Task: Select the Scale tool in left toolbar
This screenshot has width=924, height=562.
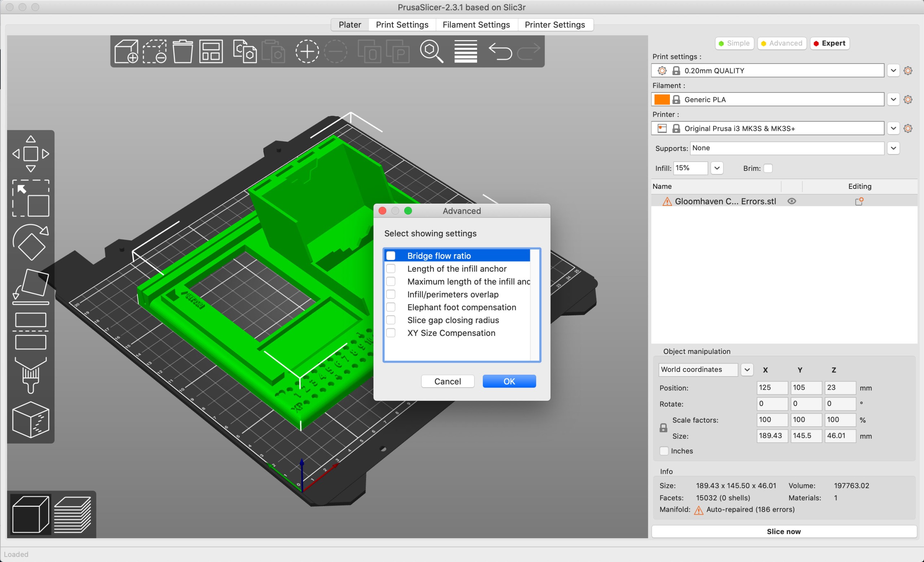Action: click(x=30, y=198)
